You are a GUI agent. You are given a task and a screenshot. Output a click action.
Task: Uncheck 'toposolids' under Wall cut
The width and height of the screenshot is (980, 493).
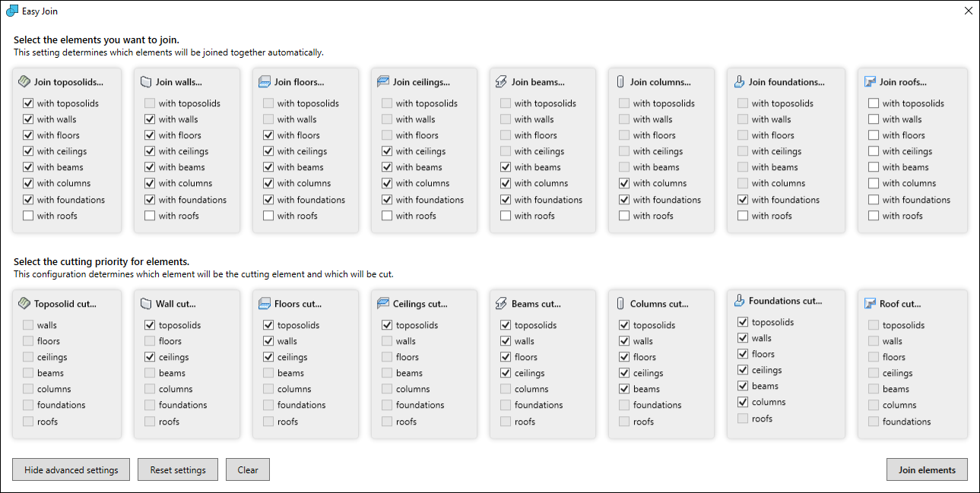[150, 325]
